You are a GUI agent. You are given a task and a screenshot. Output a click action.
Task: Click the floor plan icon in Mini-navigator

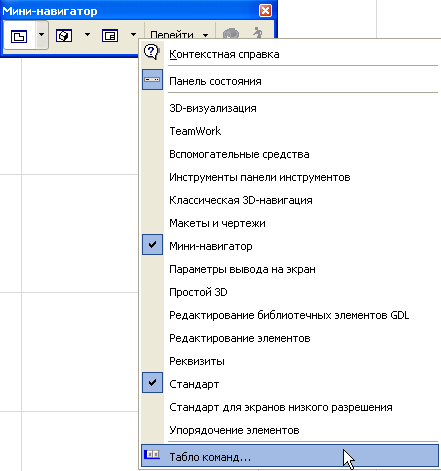[x=19, y=36]
